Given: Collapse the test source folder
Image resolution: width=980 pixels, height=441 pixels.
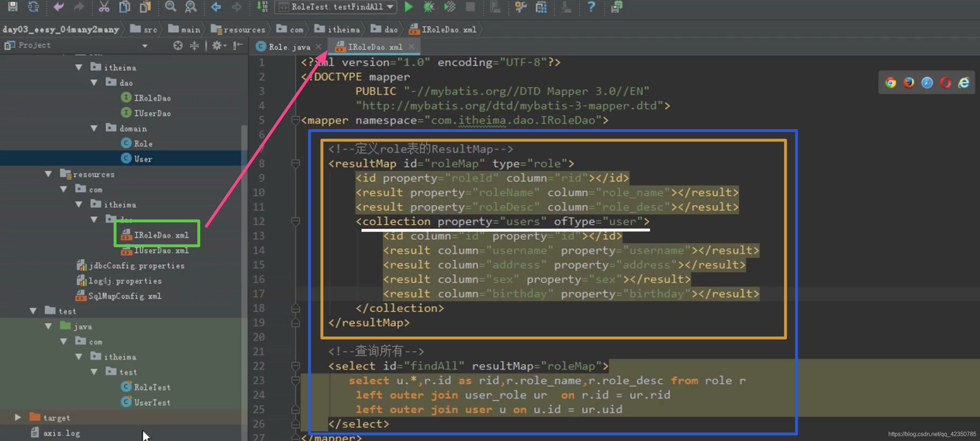Looking at the screenshot, I should [x=33, y=311].
